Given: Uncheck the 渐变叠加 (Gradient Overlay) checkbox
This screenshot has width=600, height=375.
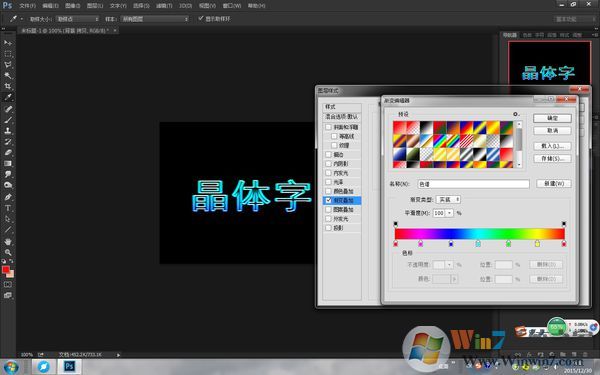Looking at the screenshot, I should tap(328, 200).
